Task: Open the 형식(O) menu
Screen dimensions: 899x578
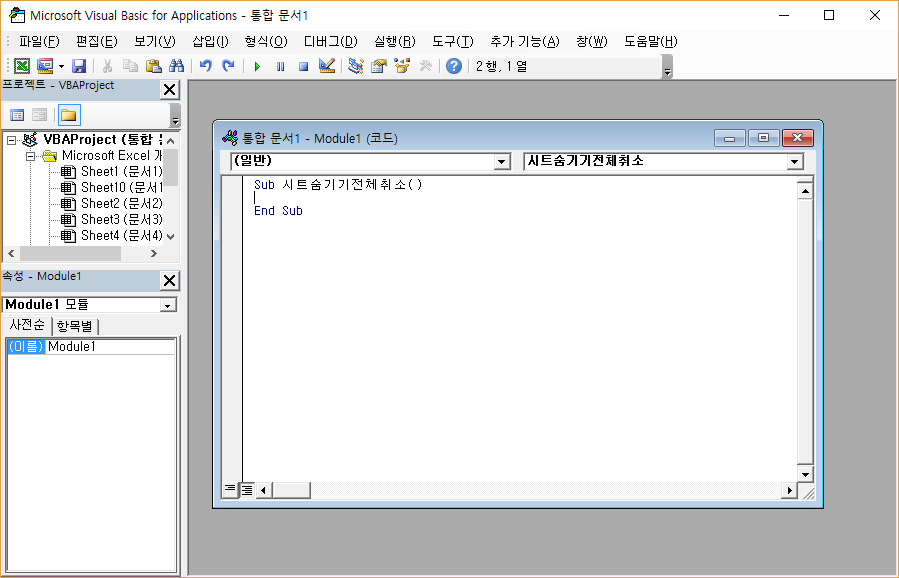Action: [x=265, y=41]
